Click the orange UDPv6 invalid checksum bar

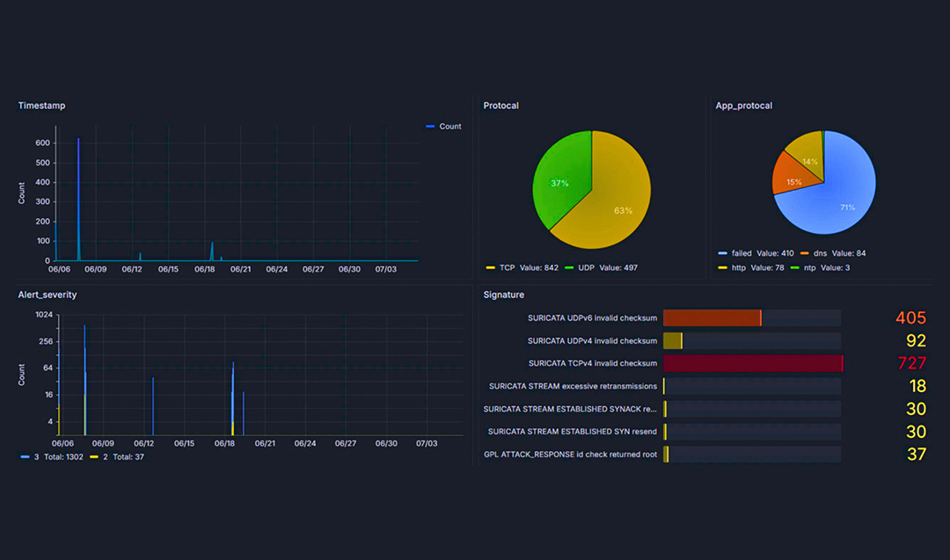[x=712, y=318]
